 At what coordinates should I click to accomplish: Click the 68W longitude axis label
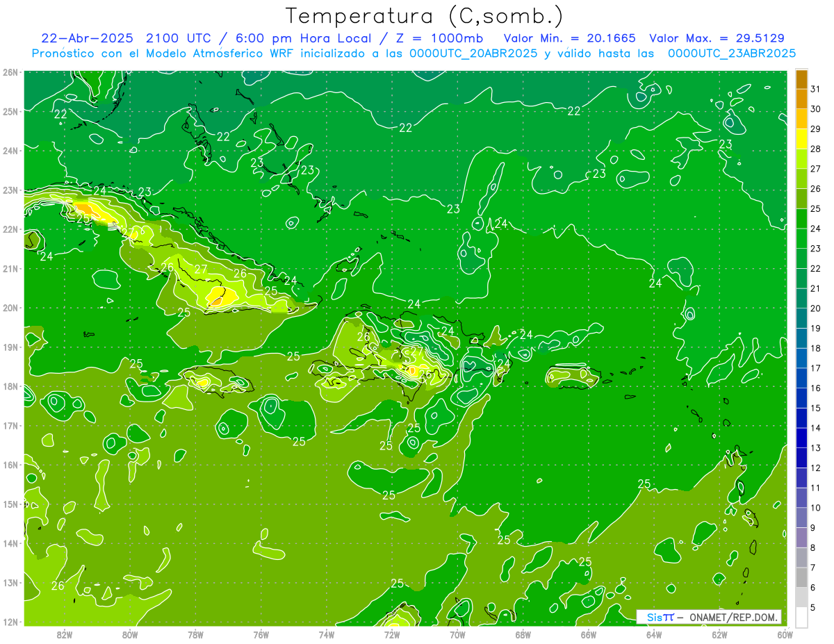[523, 634]
